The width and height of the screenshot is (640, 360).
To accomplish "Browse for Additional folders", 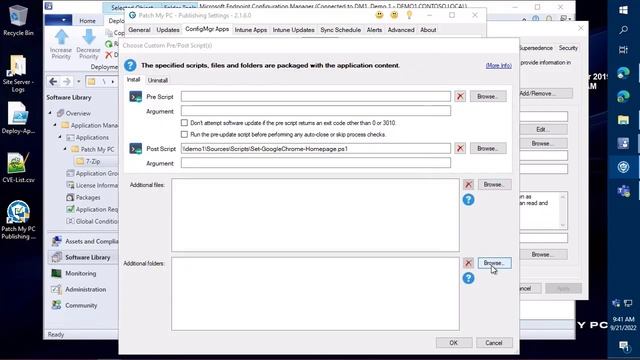I will point(494,263).
